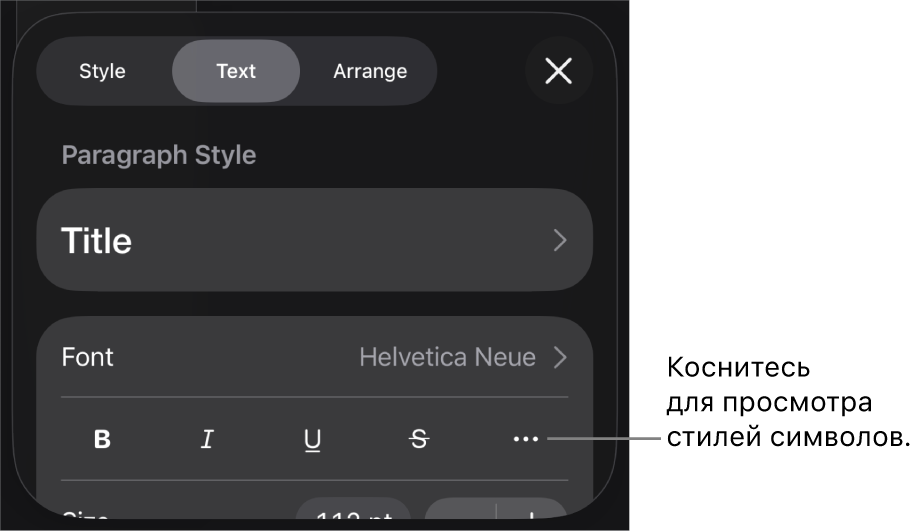Image resolution: width=921 pixels, height=531 pixels.
Task: Toggle bold formatting with the B icon
Action: pos(102,439)
